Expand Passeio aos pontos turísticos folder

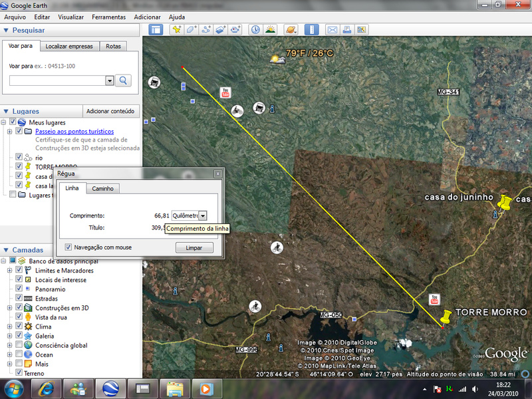click(x=9, y=131)
